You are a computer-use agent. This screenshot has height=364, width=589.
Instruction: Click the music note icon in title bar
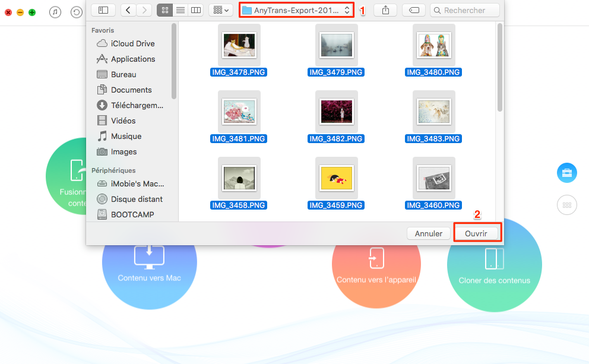click(55, 12)
